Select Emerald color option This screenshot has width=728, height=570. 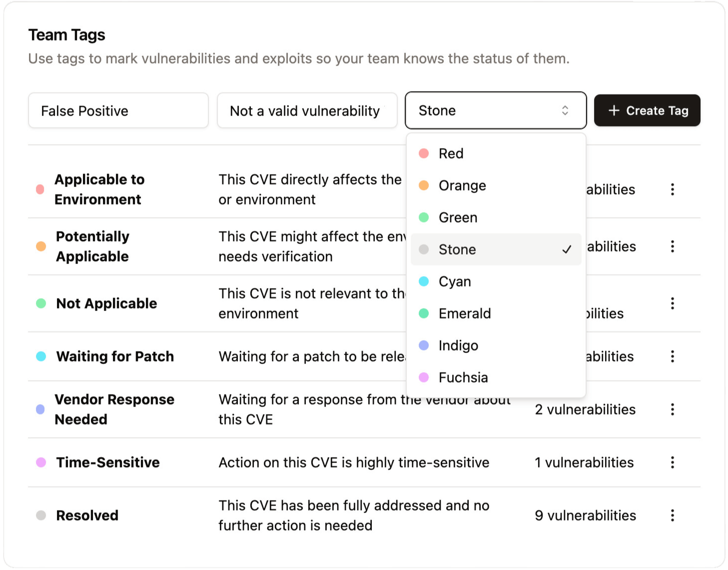[465, 313]
